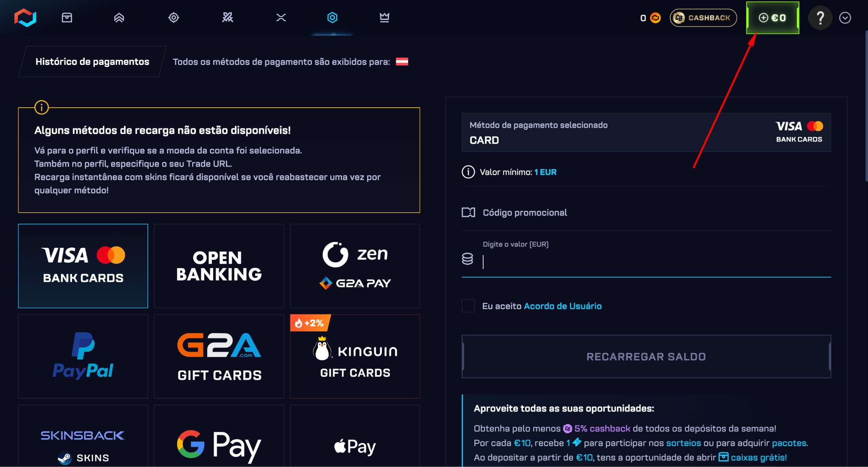The width and height of the screenshot is (868, 467).
Task: Click the info icon on the warning box
Action: tap(42, 107)
